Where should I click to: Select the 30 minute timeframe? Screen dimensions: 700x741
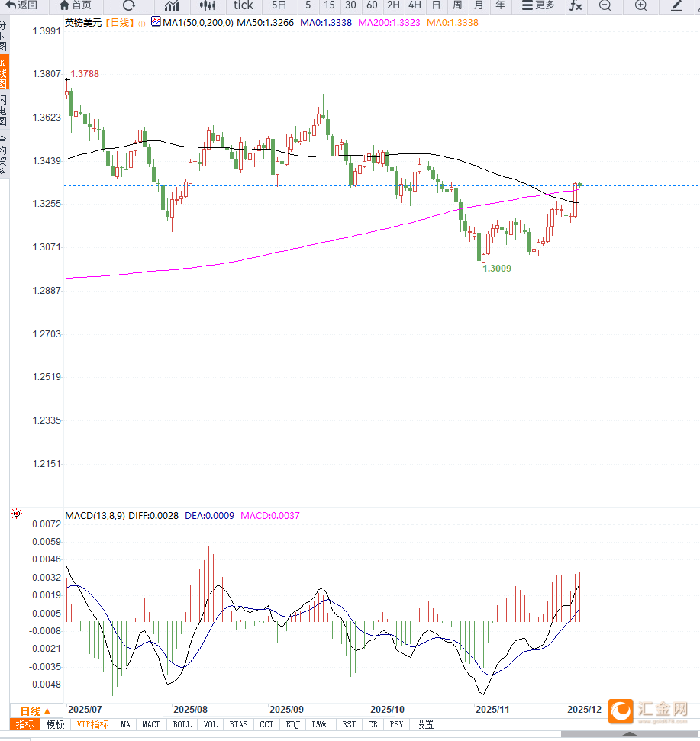(350, 5)
